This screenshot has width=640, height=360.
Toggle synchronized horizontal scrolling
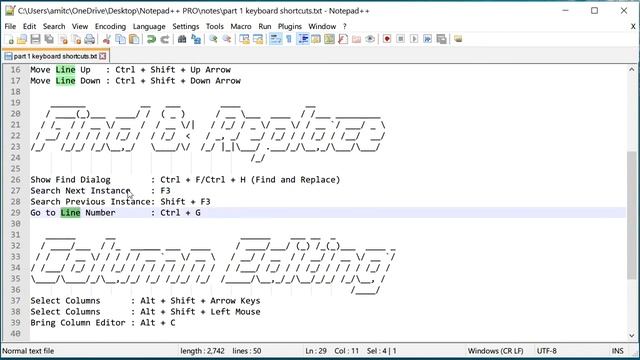point(258,39)
